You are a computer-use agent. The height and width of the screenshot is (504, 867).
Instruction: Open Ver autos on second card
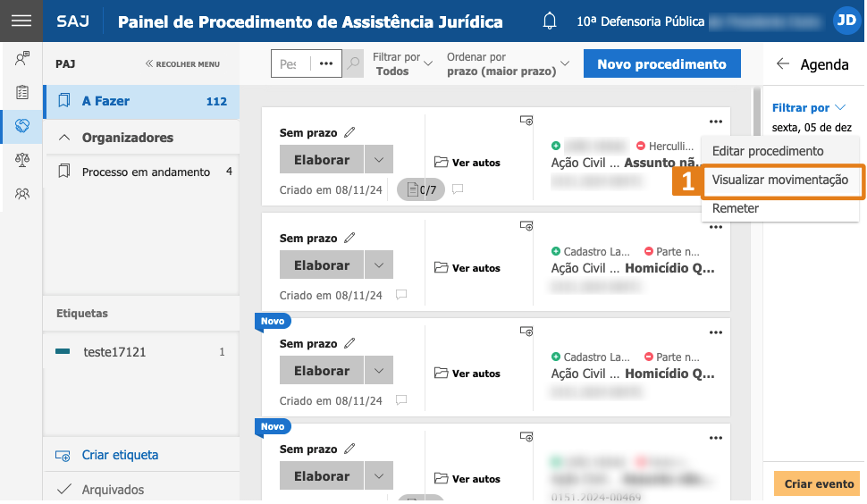[467, 268]
